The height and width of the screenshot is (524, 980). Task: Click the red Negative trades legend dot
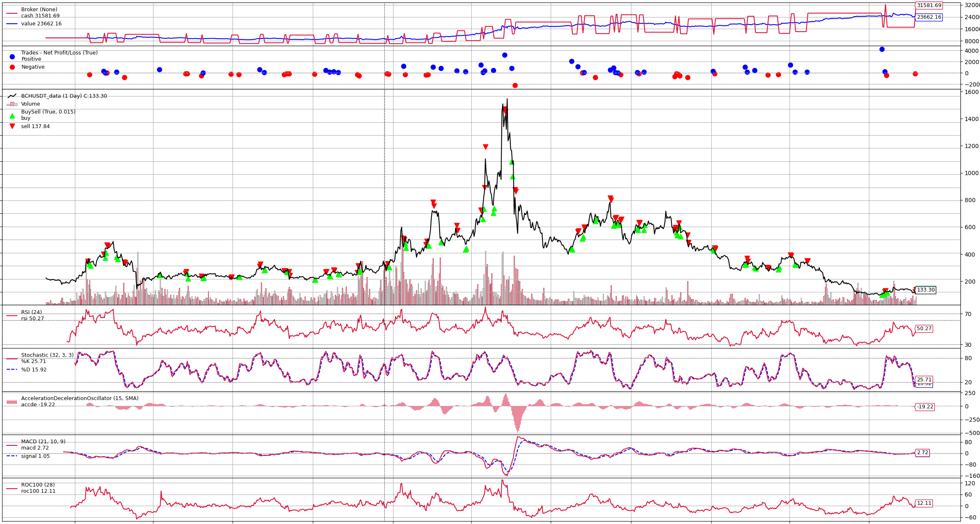[x=12, y=67]
